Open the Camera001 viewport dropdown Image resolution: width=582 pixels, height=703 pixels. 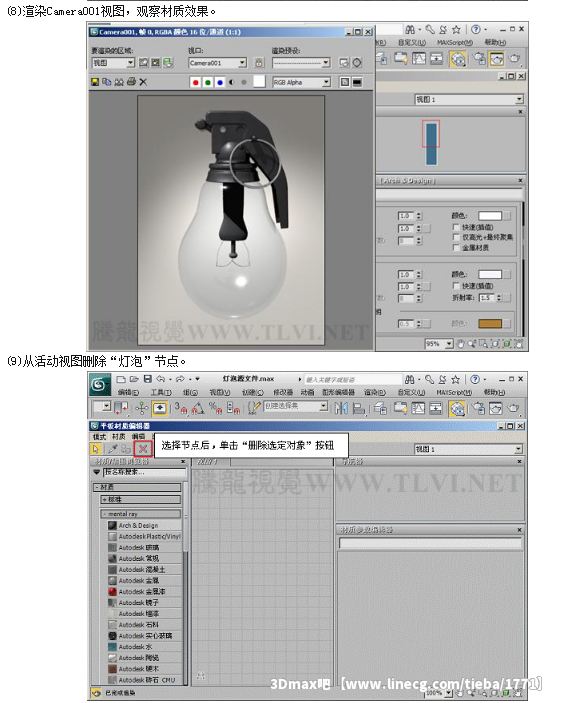217,63
